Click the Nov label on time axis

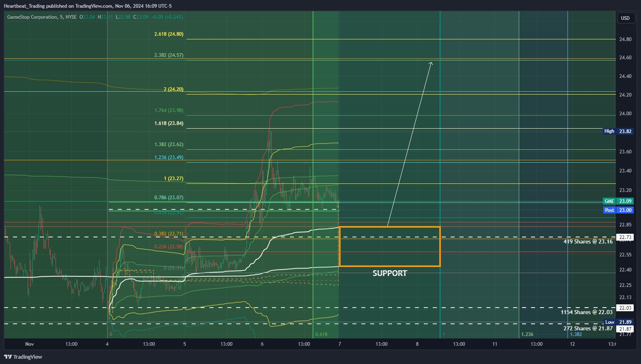tap(30, 344)
